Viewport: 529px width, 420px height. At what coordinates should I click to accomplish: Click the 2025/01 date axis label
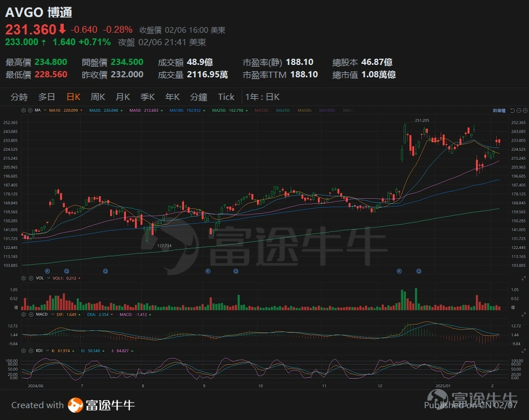coord(443,386)
